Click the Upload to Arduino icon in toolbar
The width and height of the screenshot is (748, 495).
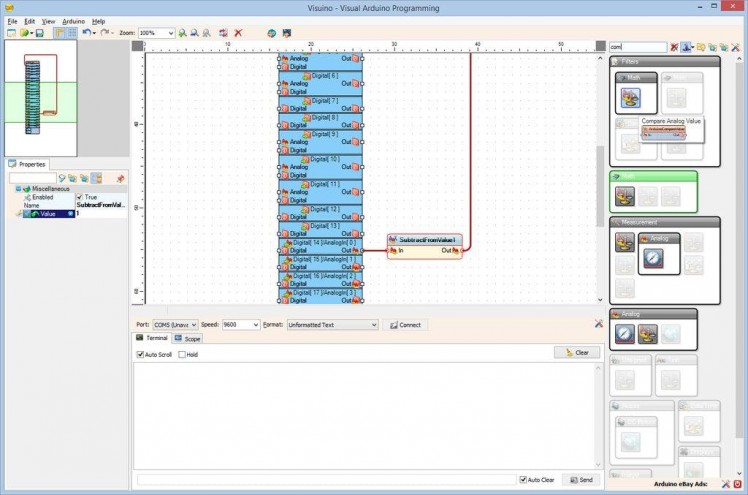[287, 33]
